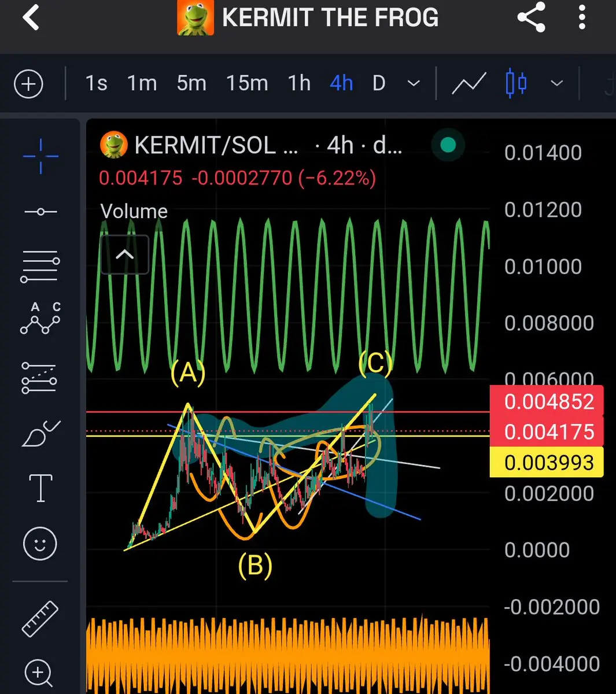
Task: Click the (A) wave label
Action: [188, 373]
